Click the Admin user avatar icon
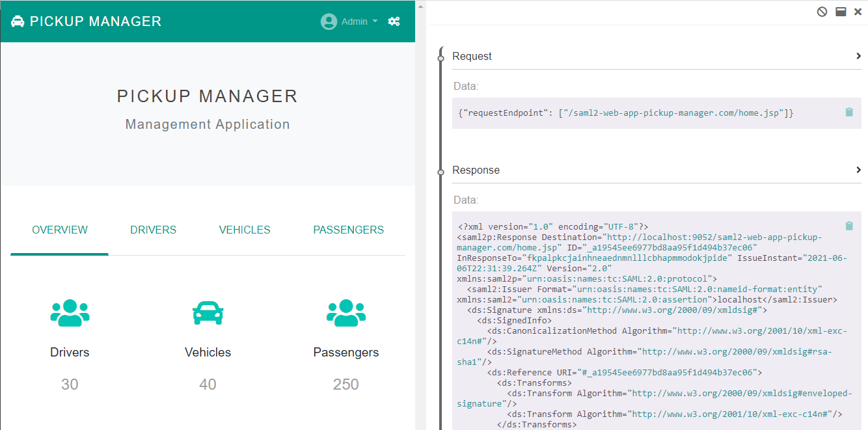Screen dimensions: 868x430 (x=329, y=21)
